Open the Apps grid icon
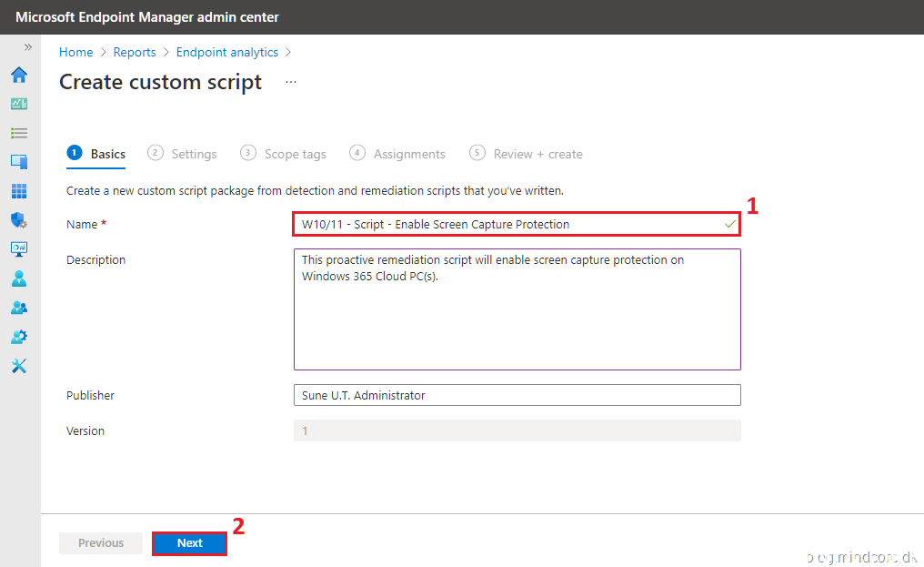The height and width of the screenshot is (567, 924). coord(18,191)
